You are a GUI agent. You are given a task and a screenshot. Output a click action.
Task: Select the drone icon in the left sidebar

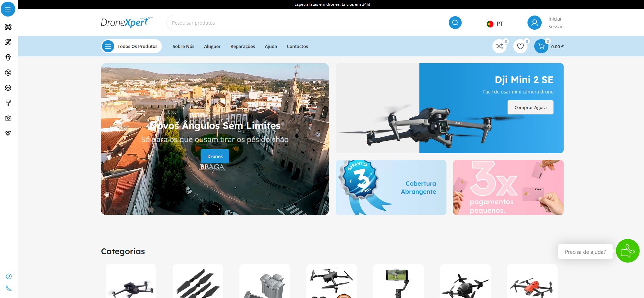coord(8,27)
